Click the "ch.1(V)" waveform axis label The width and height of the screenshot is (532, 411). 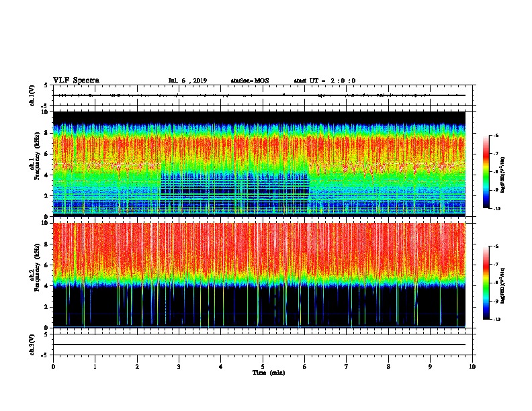(32, 95)
